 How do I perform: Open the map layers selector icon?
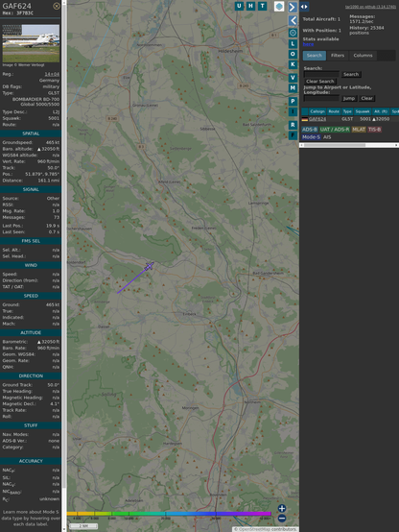[279, 7]
